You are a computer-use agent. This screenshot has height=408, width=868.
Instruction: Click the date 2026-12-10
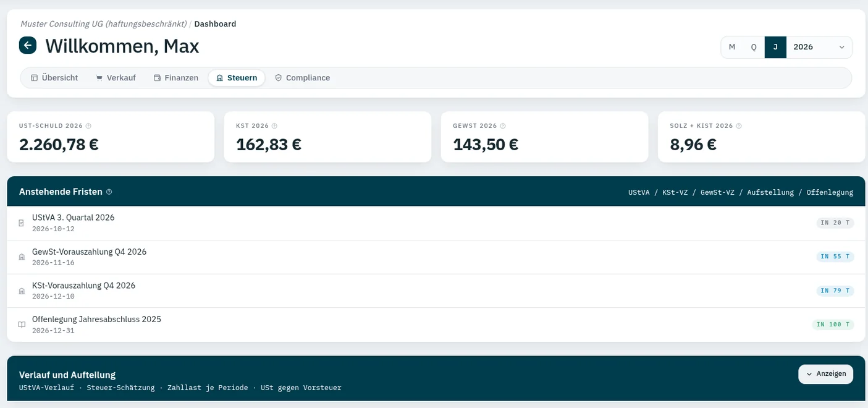click(x=53, y=297)
